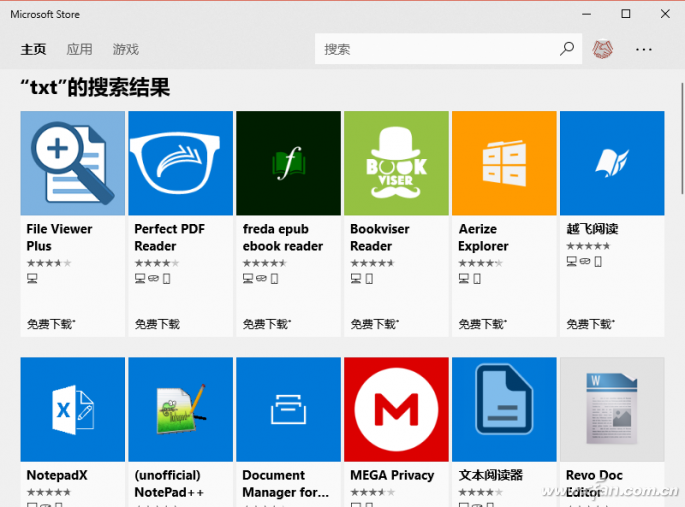
Task: Select the Bookviser Reader title text
Action: pos(380,238)
